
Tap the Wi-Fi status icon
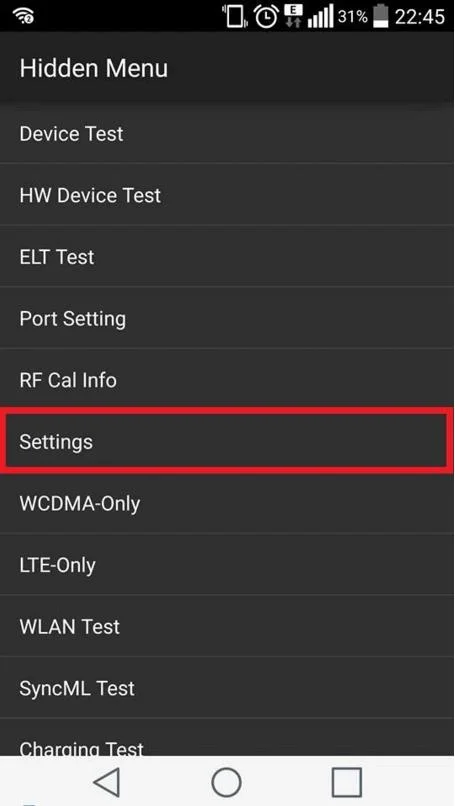(24, 17)
